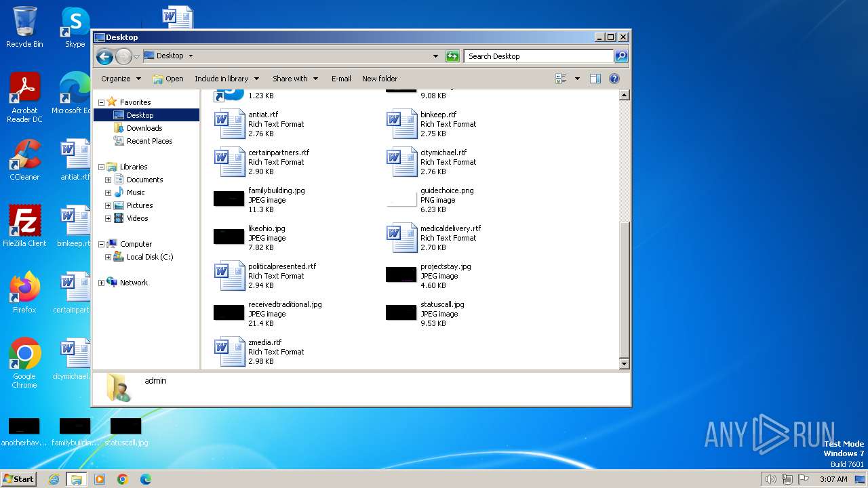
Task: Select citymichael.rtf document icon in Explorer
Action: (402, 162)
